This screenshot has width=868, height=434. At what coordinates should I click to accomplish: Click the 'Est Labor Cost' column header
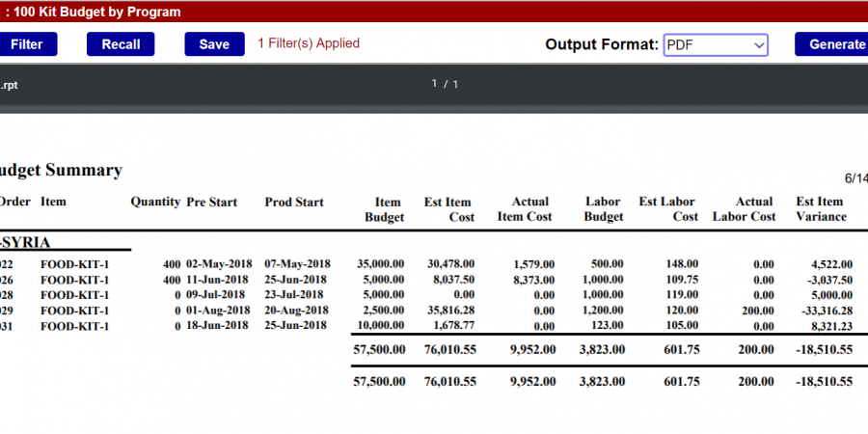668,209
